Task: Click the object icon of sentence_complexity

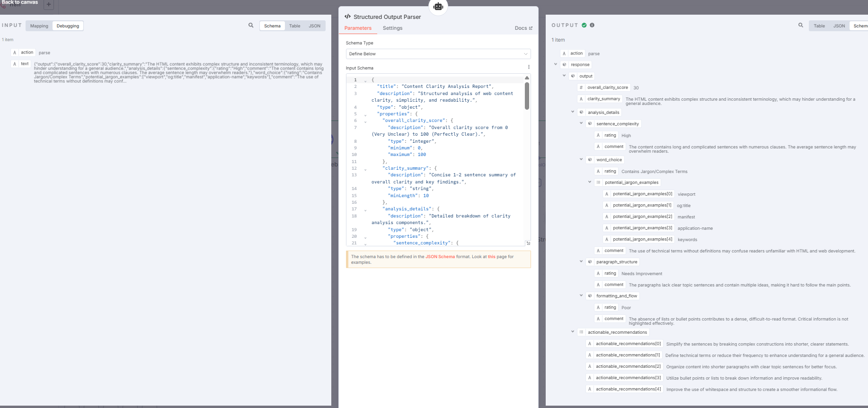Action: coord(590,124)
